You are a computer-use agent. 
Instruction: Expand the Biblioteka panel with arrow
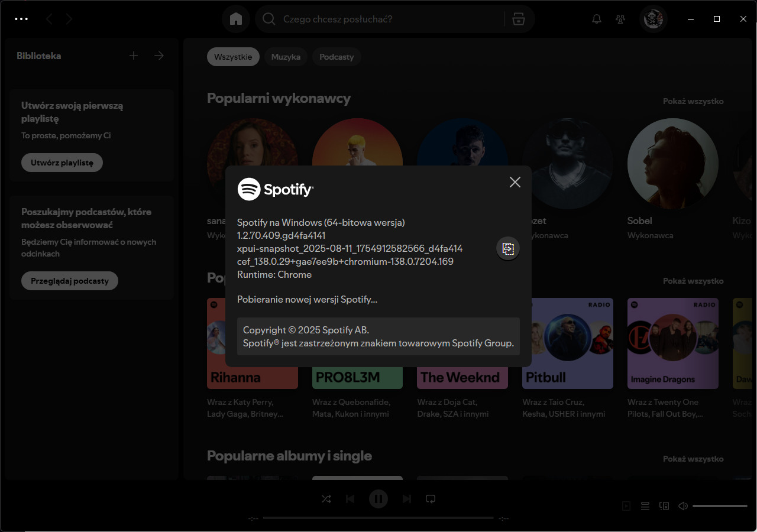(159, 56)
